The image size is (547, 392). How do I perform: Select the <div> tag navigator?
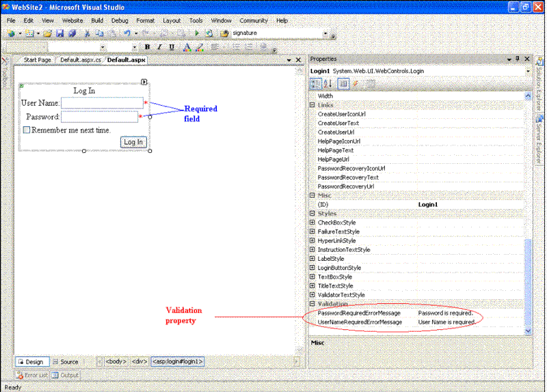(139, 362)
